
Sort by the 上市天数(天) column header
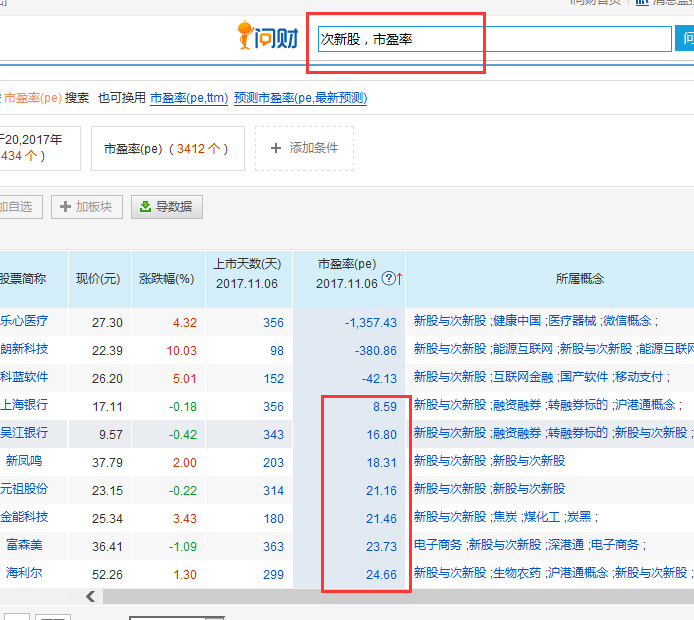click(x=247, y=273)
